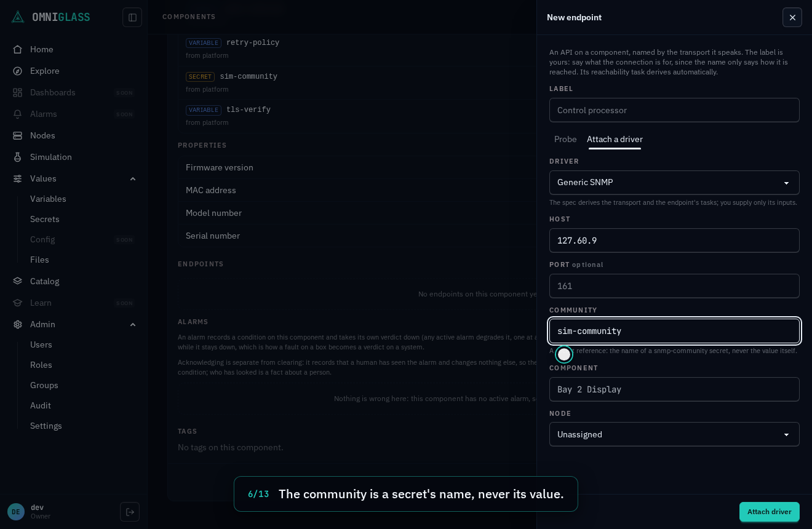Collapse the Admin section chevron
The width and height of the screenshot is (812, 529).
(133, 324)
